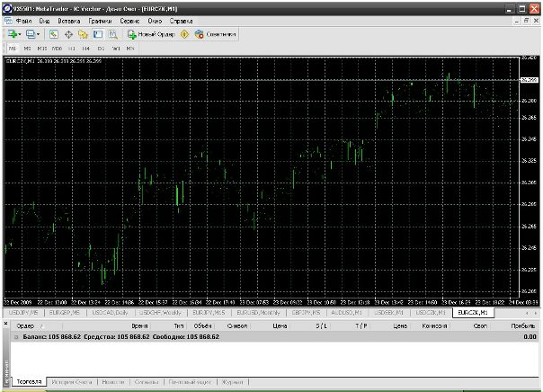Switch to the USDCAD,Daily chart tab
The height and width of the screenshot is (392, 543).
click(116, 312)
